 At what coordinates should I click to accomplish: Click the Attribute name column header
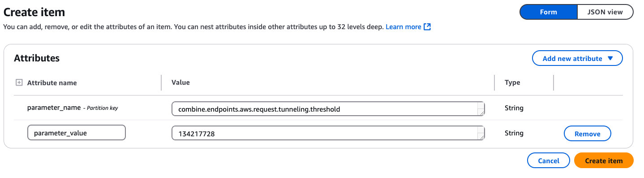click(52, 83)
